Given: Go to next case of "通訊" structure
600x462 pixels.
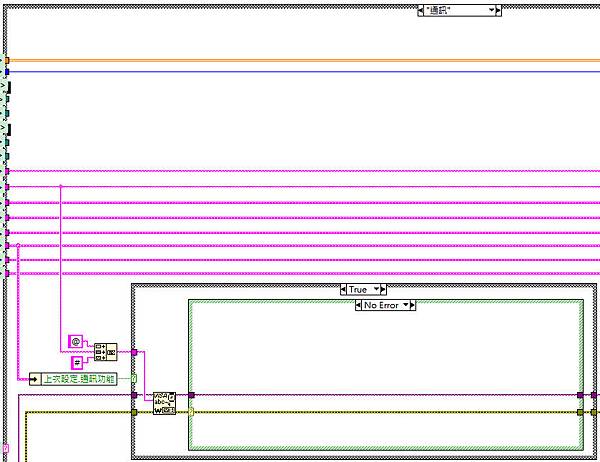Looking at the screenshot, I should pyautogui.click(x=498, y=11).
